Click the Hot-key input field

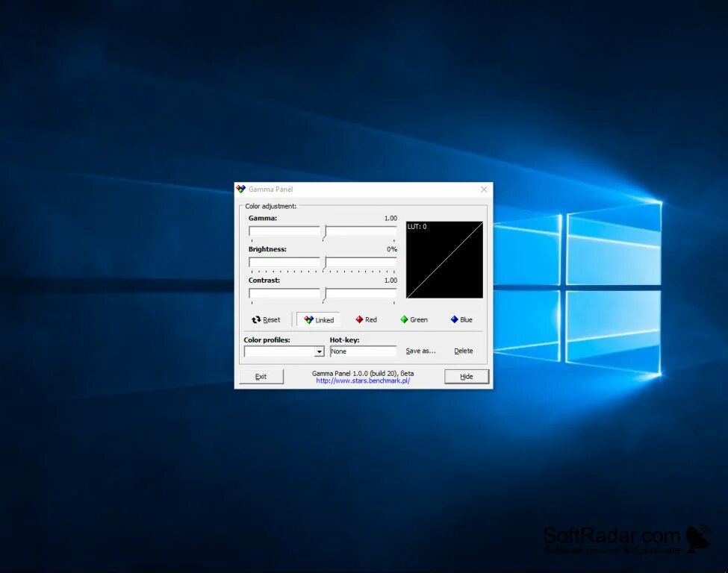tap(363, 351)
